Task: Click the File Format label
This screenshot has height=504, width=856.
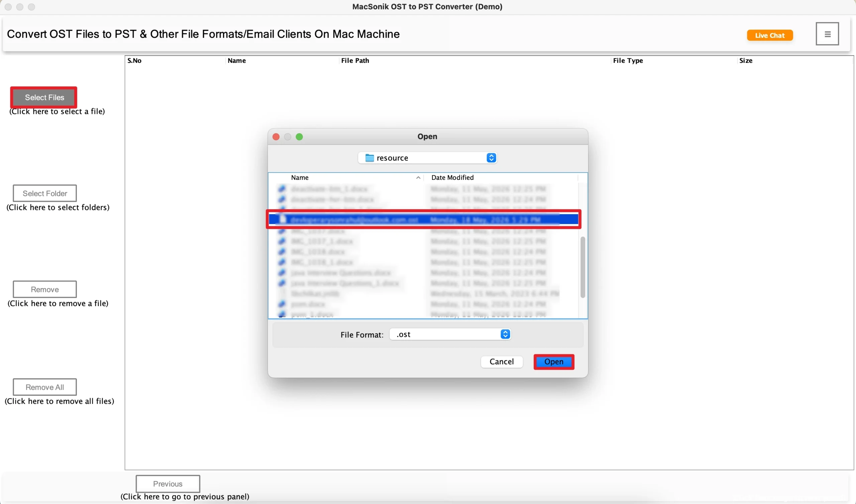Action: point(362,335)
